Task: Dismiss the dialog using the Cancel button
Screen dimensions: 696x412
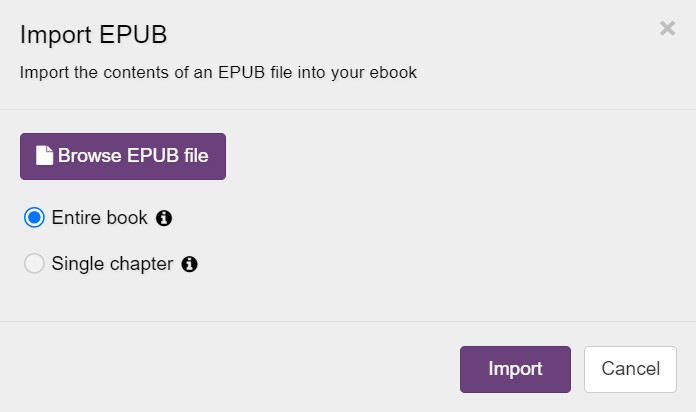Action: (x=630, y=369)
